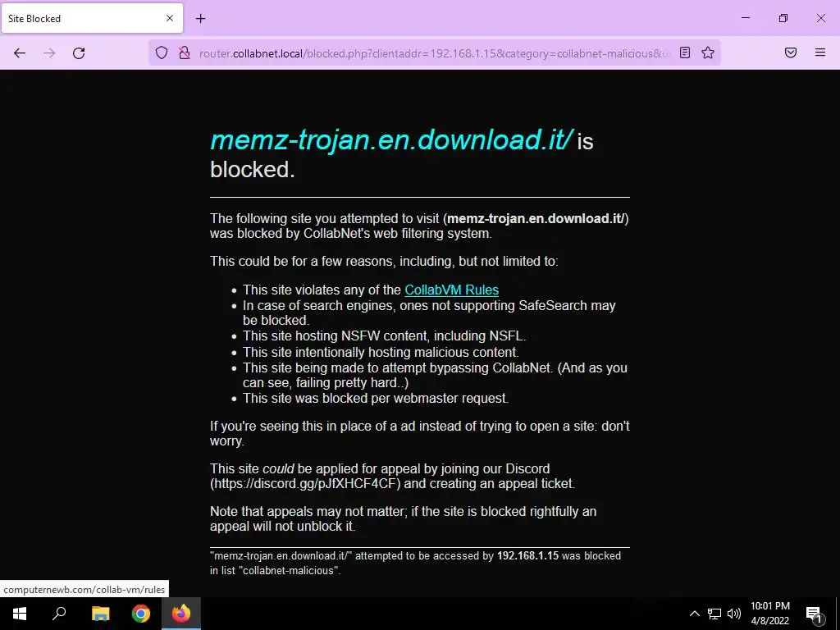Image resolution: width=840 pixels, height=630 pixels.
Task: Open the CollabVM Rules link
Action: [x=452, y=290]
